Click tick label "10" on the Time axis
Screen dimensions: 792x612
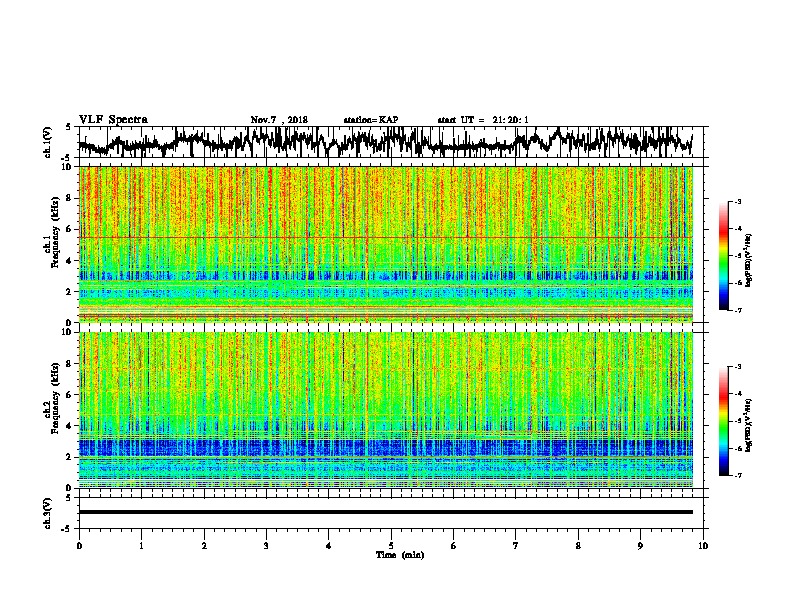(x=703, y=546)
